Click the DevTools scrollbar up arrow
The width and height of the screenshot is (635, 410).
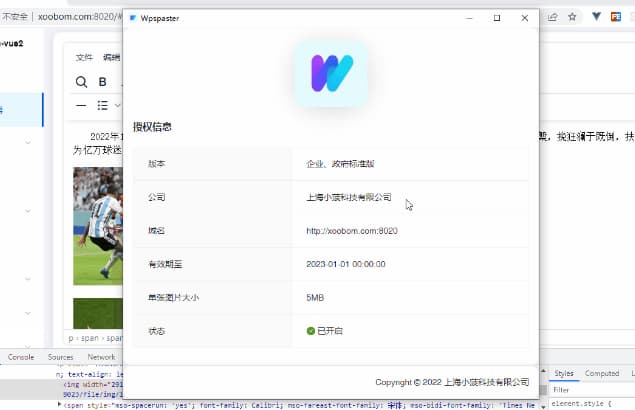click(543, 371)
